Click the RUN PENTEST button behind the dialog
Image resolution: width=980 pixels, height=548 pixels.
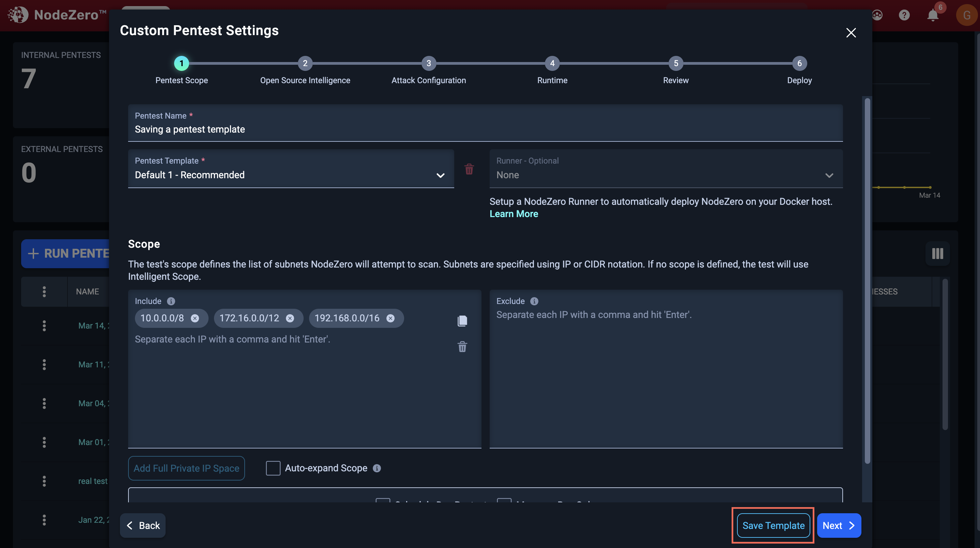tap(65, 254)
